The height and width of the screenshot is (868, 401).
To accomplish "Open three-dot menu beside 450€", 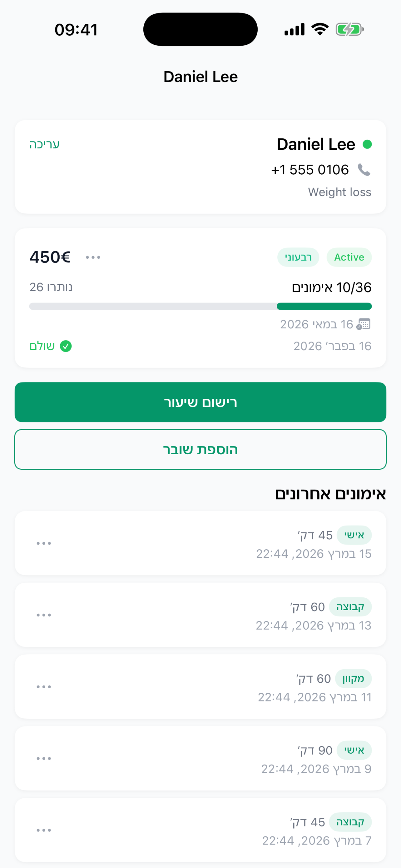I will tap(93, 257).
